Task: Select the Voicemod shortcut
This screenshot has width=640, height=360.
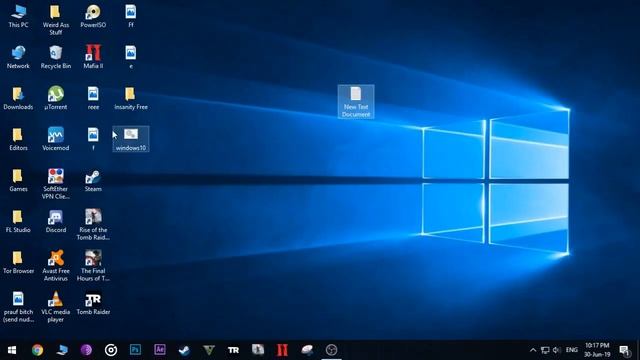Action: [56, 139]
